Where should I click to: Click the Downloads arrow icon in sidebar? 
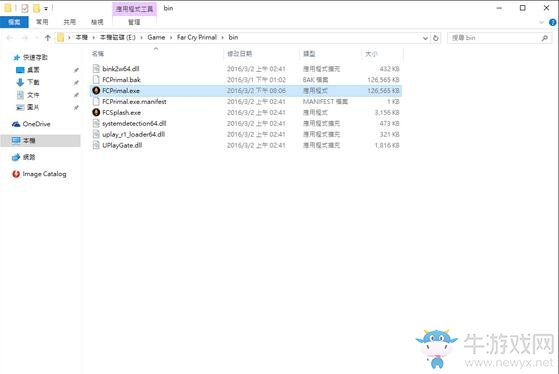pos(20,82)
